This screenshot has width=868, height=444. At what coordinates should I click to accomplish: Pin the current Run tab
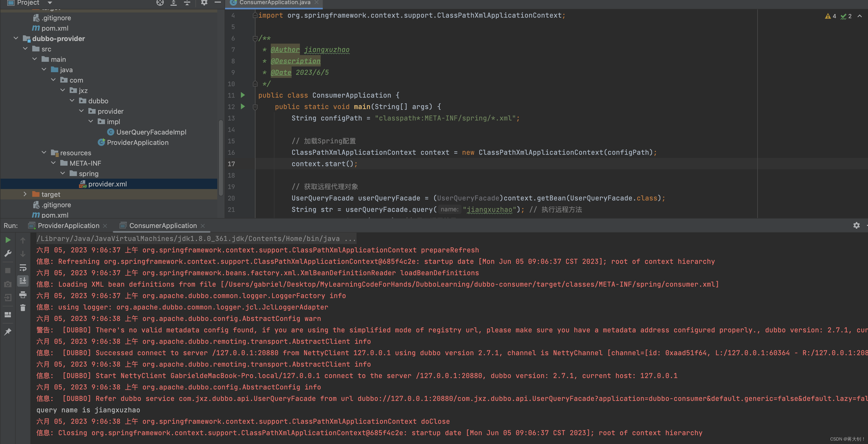click(8, 332)
